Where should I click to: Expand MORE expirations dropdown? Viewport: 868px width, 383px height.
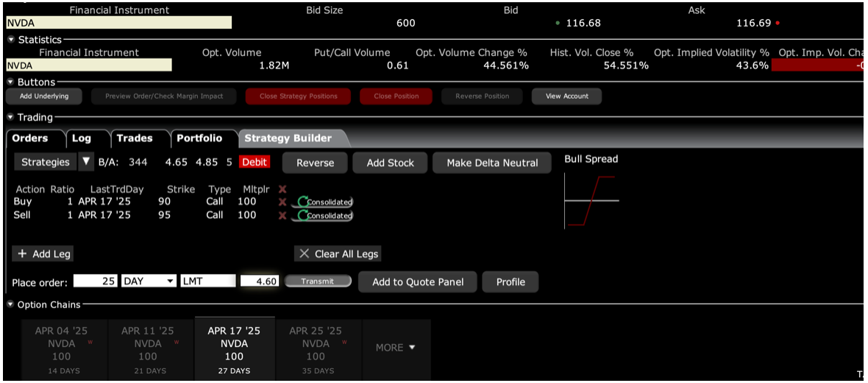point(396,348)
